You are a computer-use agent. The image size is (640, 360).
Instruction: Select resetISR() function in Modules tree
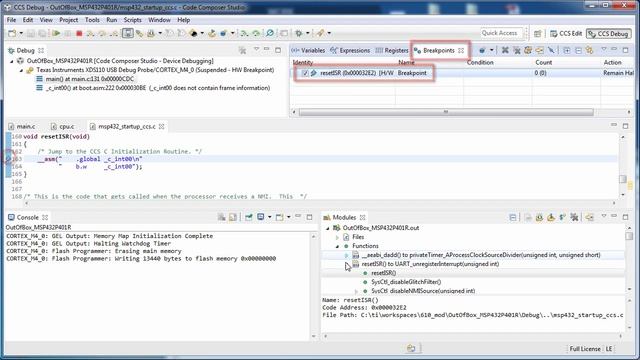point(383,273)
